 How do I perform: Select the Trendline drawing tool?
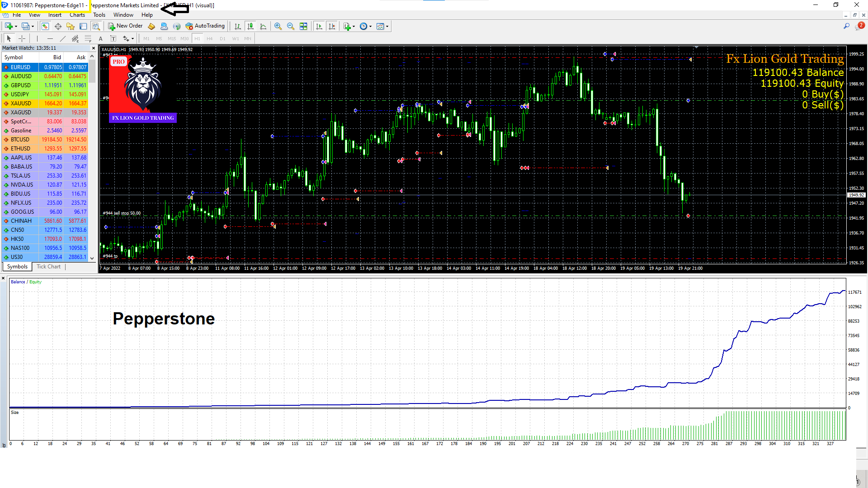(63, 38)
